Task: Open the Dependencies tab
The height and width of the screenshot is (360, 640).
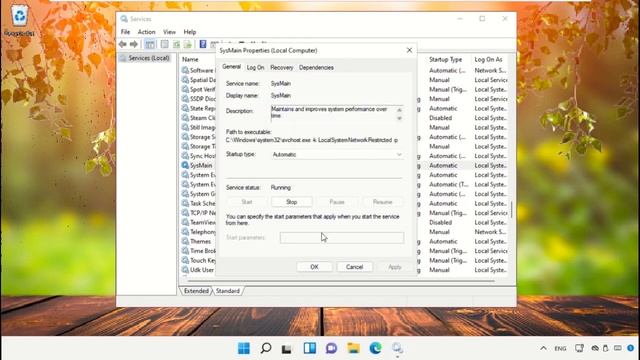Action: (x=316, y=68)
